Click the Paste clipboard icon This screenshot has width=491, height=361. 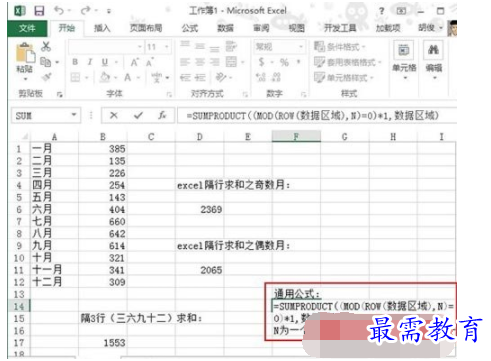point(25,53)
